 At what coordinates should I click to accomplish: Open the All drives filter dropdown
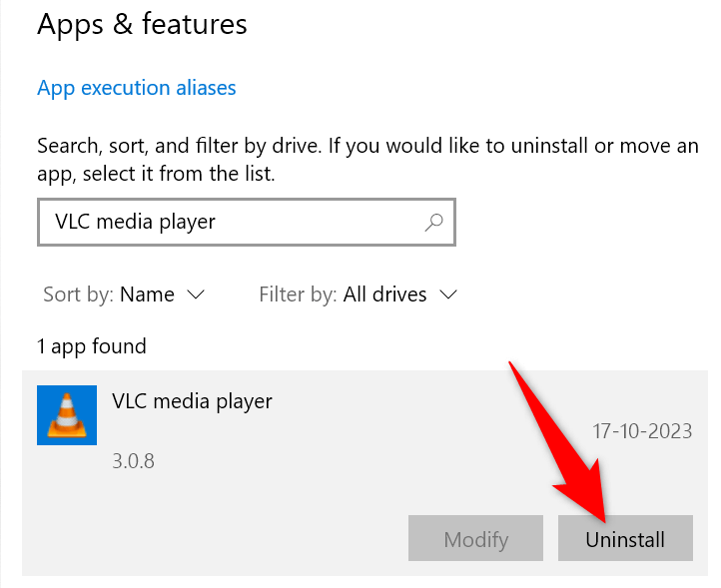384,294
